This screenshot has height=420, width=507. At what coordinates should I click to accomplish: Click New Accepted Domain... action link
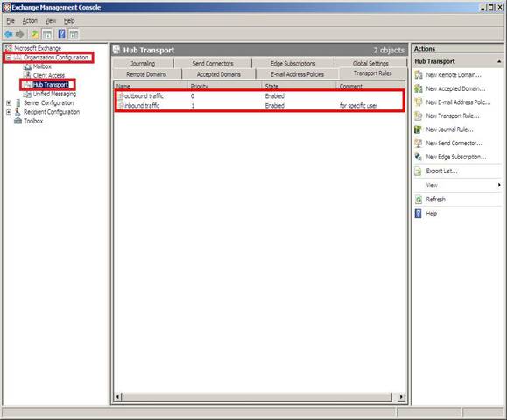[x=455, y=88]
